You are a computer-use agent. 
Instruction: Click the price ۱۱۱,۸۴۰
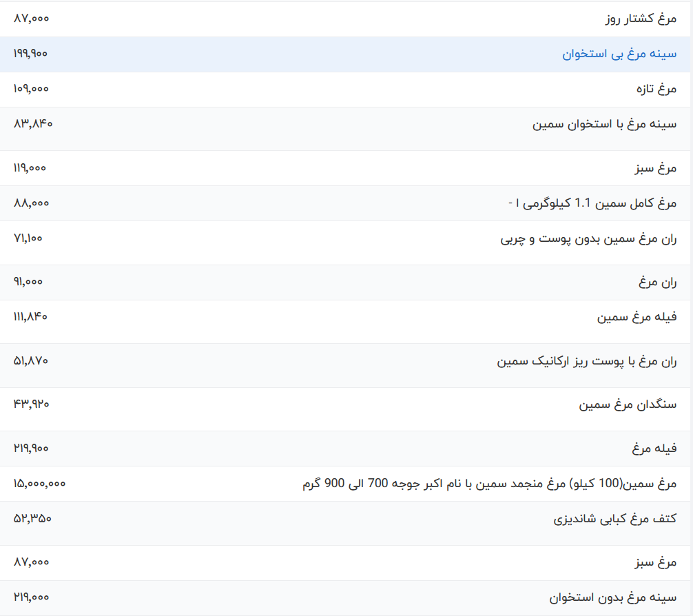tap(30, 316)
